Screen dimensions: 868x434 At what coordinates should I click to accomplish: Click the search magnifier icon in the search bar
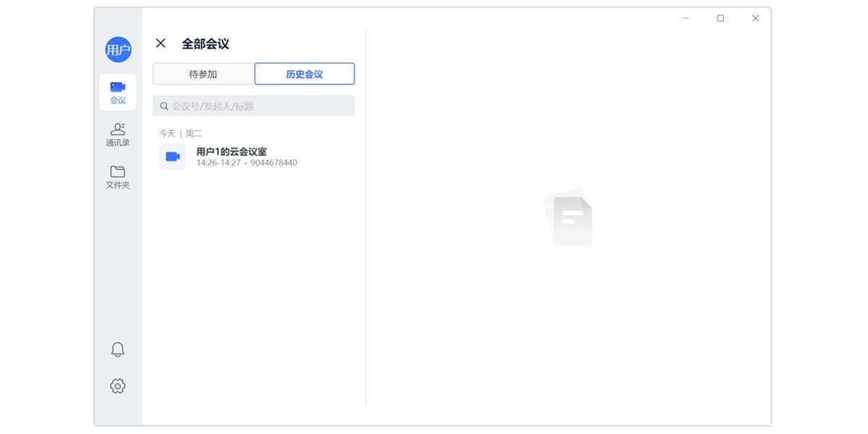[x=164, y=106]
